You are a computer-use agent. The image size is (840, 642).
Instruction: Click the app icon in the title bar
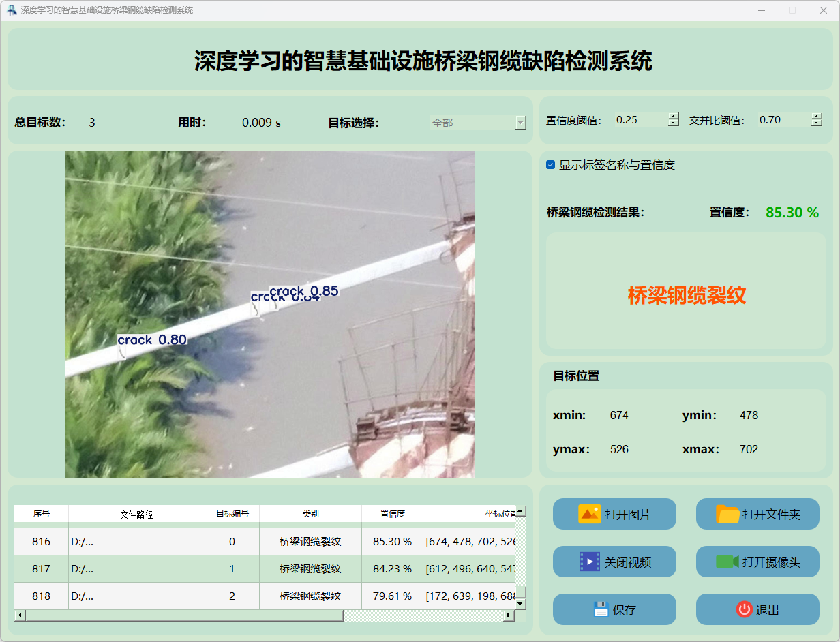coord(12,10)
